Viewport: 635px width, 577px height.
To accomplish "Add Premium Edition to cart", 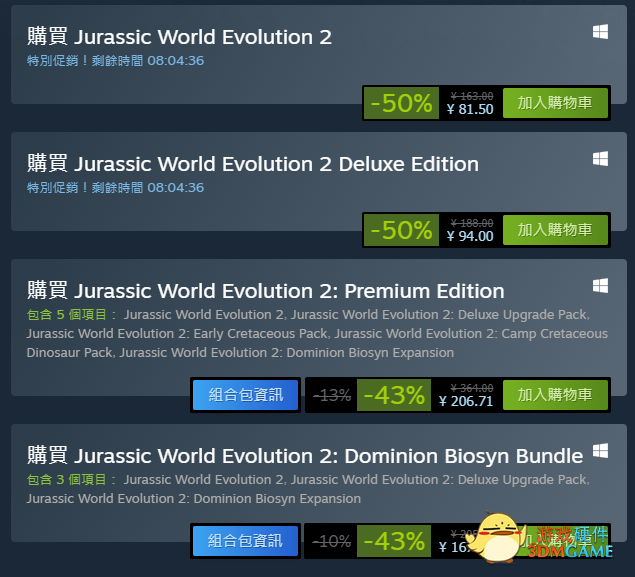I will click(x=555, y=395).
